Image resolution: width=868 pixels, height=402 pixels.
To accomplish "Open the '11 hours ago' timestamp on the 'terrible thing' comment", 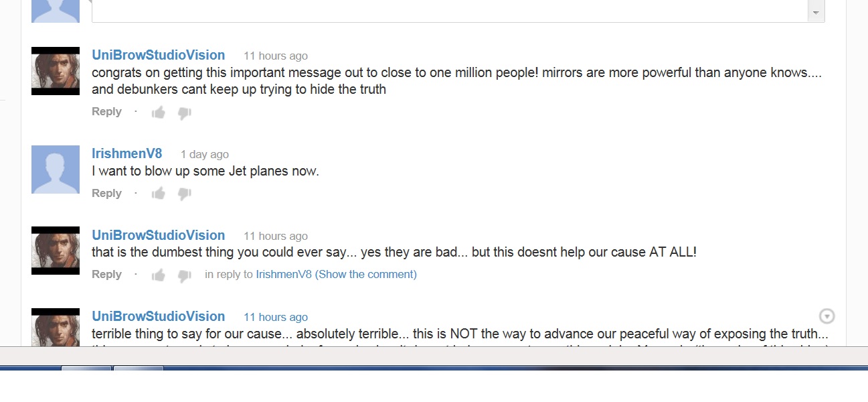I will click(x=276, y=317).
